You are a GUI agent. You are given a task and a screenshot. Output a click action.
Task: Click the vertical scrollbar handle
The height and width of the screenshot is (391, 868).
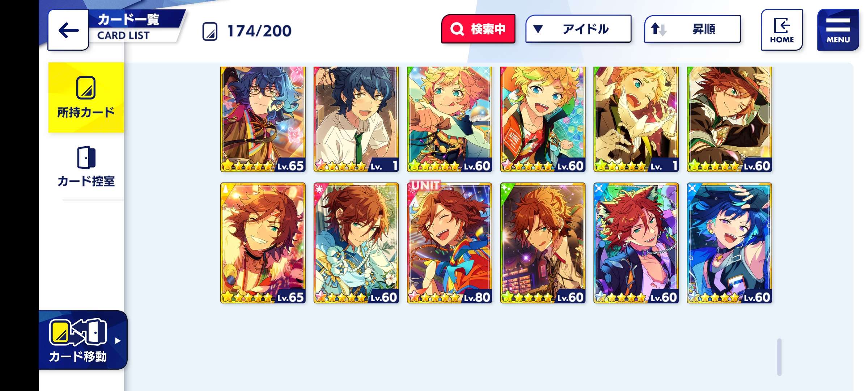click(x=779, y=357)
